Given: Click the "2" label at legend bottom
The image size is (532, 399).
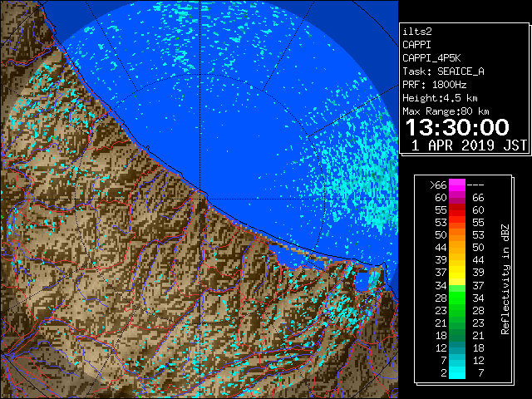Looking at the screenshot, I should coord(443,373).
